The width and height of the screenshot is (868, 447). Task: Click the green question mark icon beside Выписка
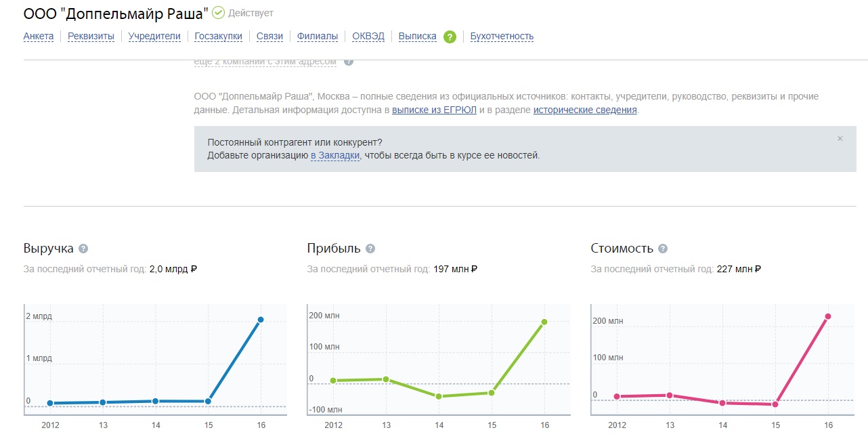click(x=450, y=37)
